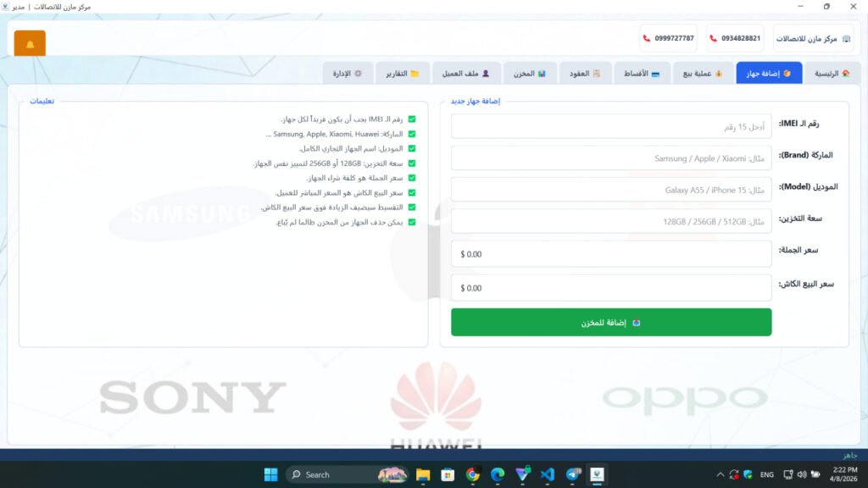The width and height of the screenshot is (868, 488).
Task: Click the phone icon beside 0999727787
Action: (647, 39)
